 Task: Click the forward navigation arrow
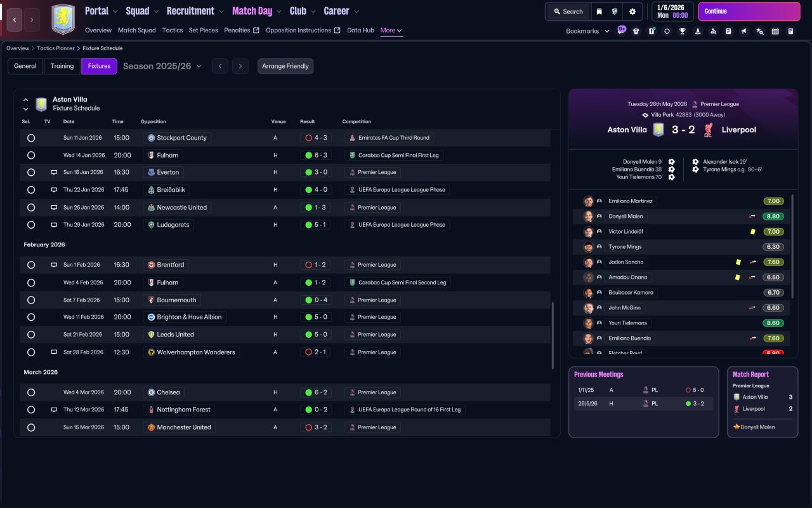(x=32, y=20)
